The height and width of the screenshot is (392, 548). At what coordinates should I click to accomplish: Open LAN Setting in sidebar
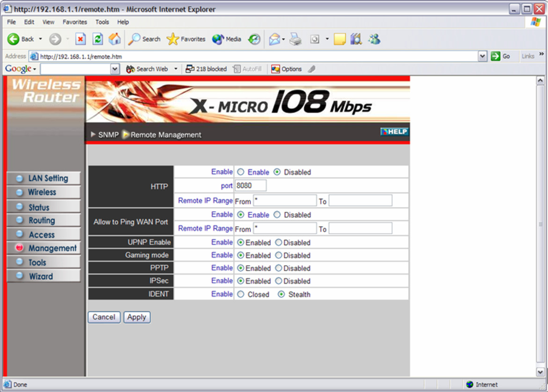(x=44, y=178)
